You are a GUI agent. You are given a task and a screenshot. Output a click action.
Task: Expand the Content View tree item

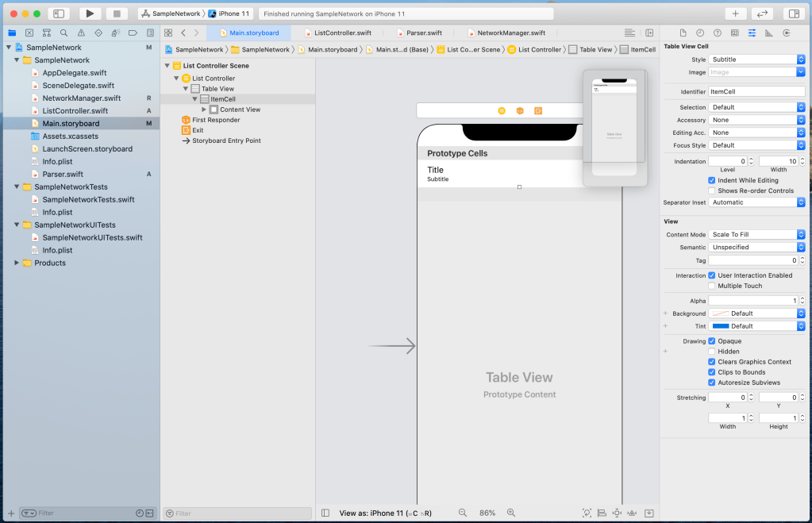tap(204, 110)
